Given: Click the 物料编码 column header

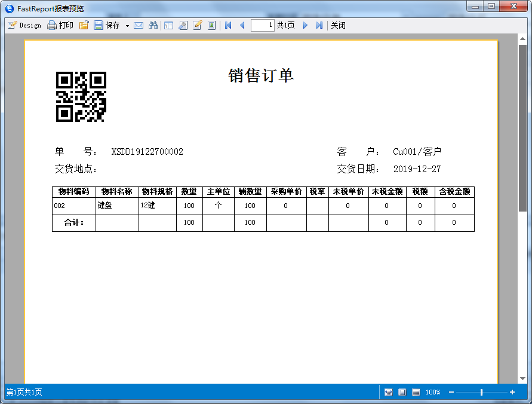Looking at the screenshot, I should [74, 192].
